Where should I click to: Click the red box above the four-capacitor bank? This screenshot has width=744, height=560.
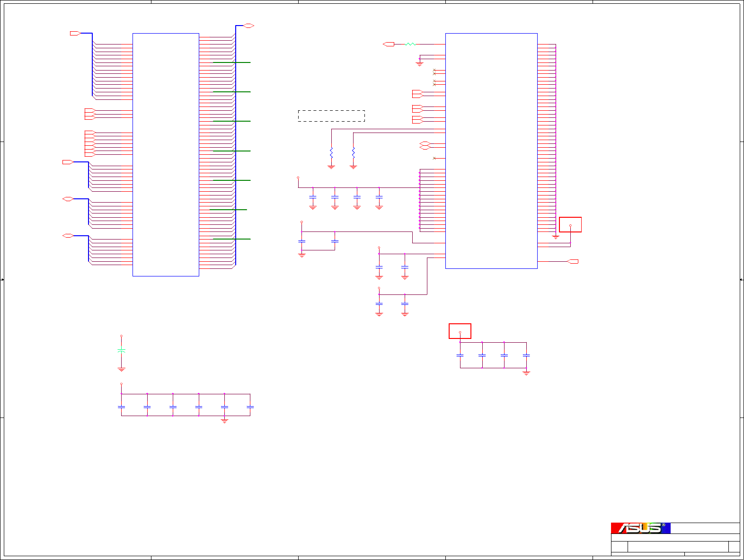(460, 331)
